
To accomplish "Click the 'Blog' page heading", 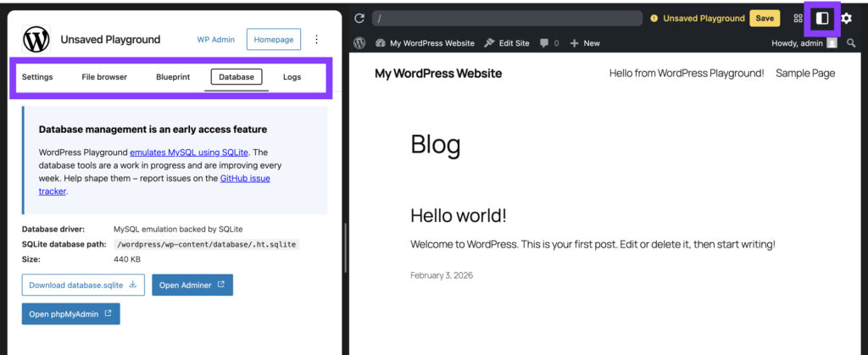I will tap(435, 145).
